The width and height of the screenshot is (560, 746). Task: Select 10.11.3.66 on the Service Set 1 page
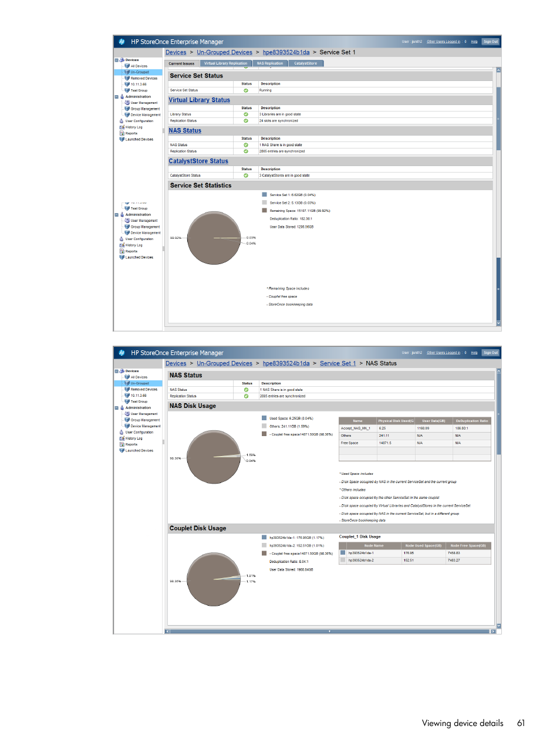click(139, 85)
